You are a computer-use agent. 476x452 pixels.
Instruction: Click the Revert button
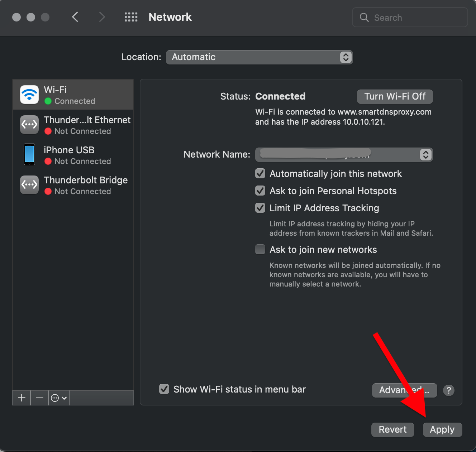[x=393, y=429]
